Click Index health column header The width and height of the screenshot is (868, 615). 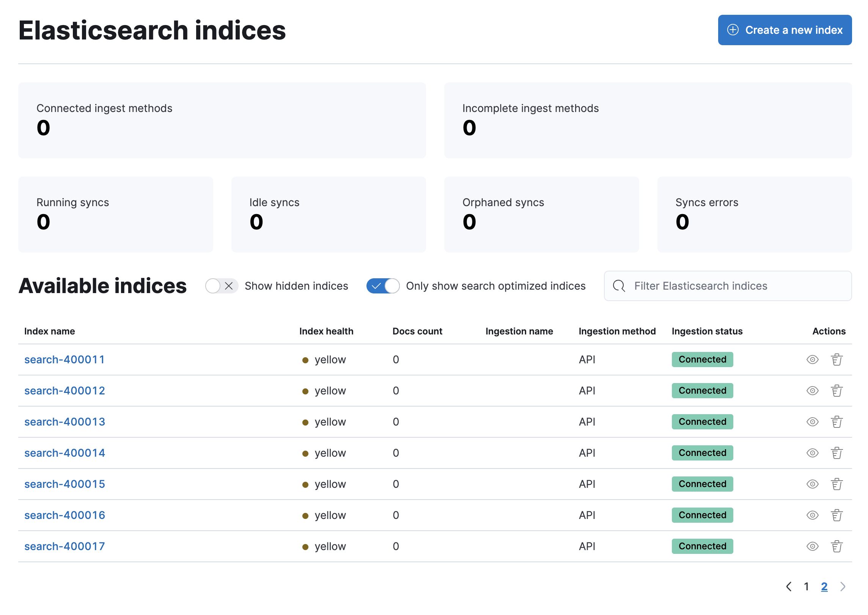pos(326,331)
